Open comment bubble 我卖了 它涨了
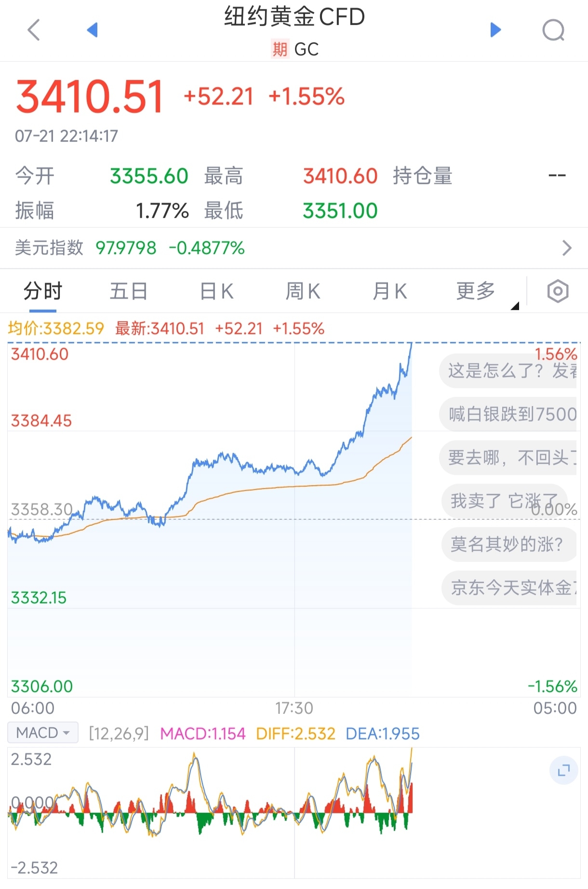Image resolution: width=588 pixels, height=889 pixels. (505, 501)
